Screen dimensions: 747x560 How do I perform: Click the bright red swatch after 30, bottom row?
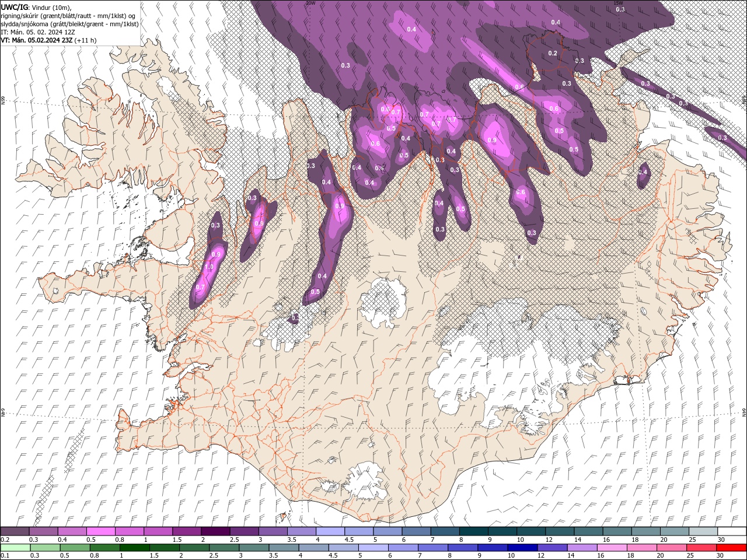coord(731,547)
